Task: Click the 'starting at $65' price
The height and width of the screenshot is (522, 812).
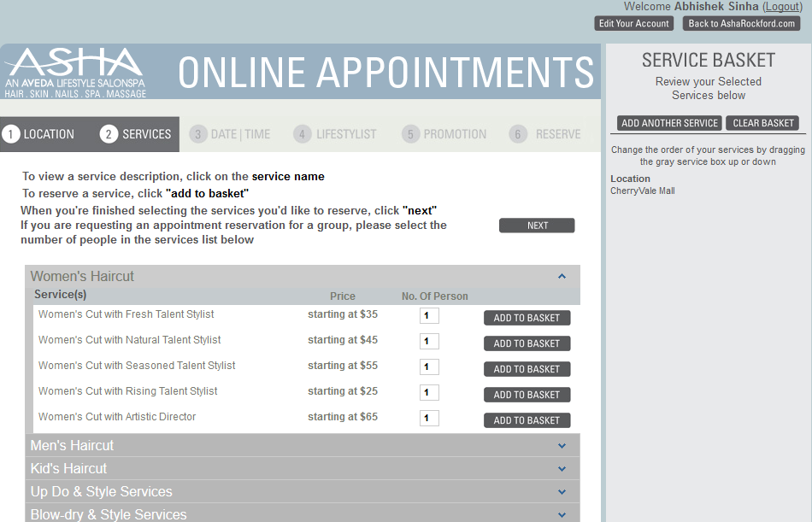Action: (343, 417)
